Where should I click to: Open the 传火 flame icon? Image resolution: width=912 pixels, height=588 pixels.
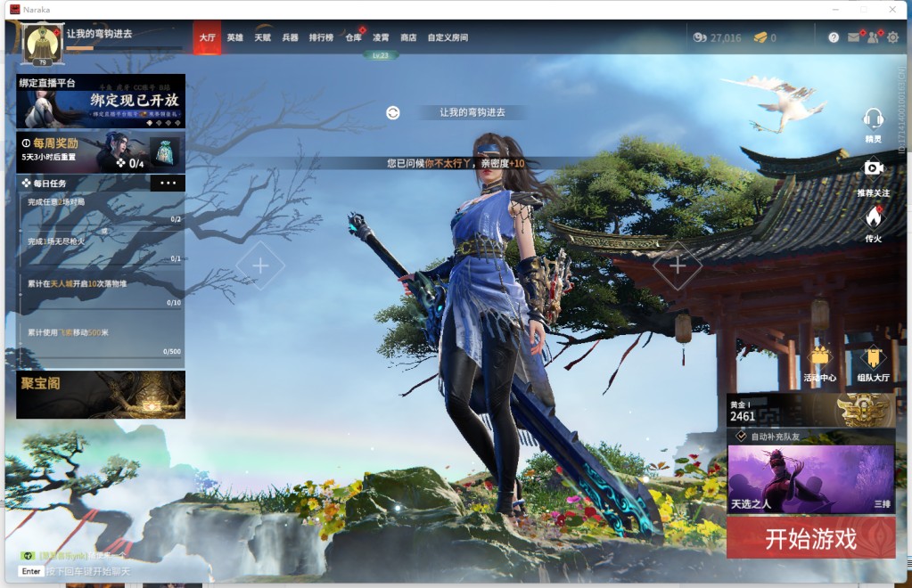(x=873, y=218)
